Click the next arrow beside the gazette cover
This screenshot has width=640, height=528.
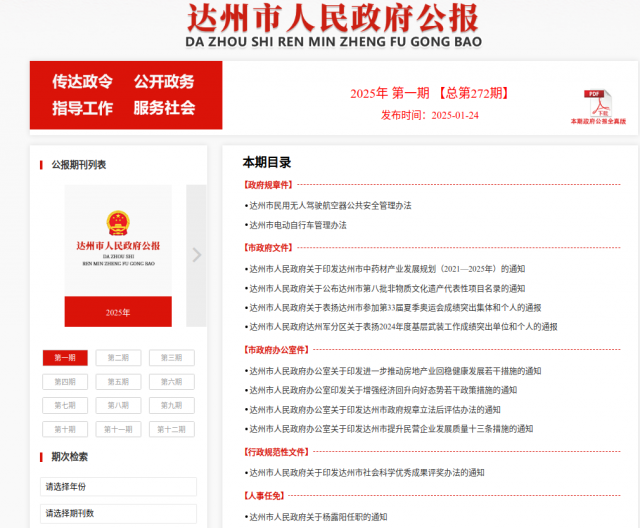(x=196, y=255)
